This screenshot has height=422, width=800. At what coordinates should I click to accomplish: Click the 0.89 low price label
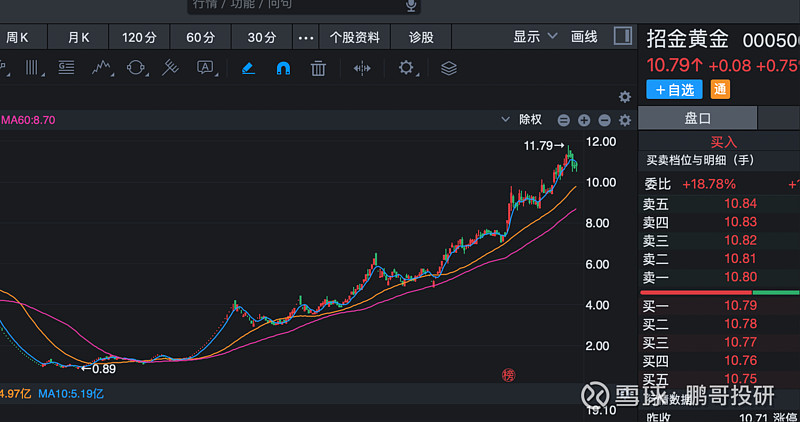104,369
